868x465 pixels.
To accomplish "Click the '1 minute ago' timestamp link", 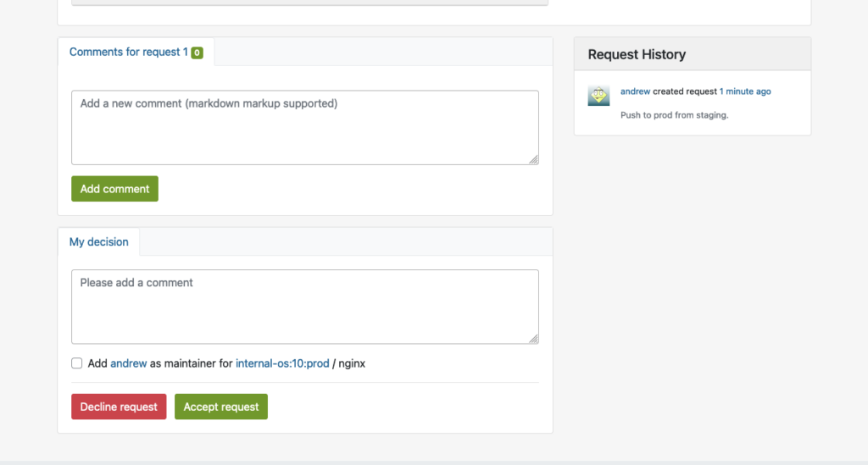I will coord(745,91).
